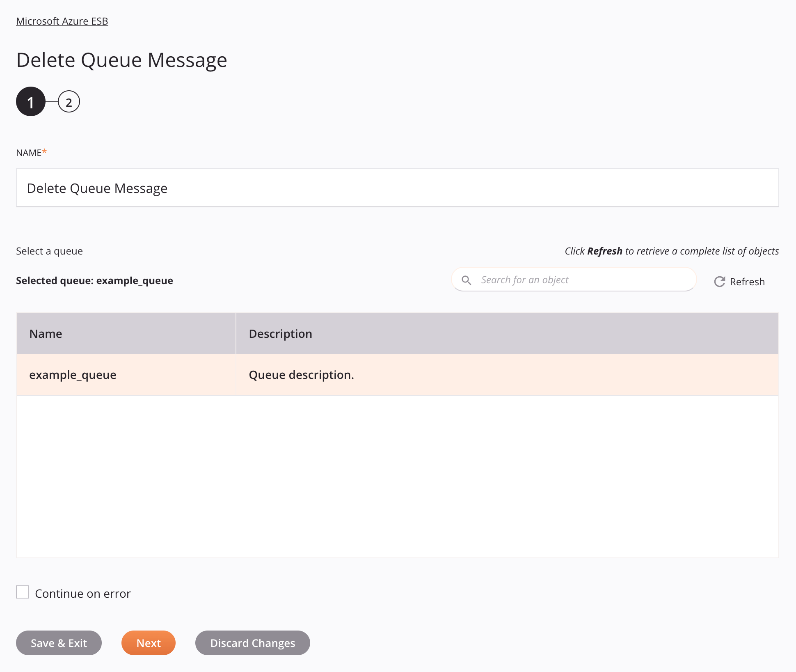
Task: Click the search magnifier icon
Action: pyautogui.click(x=467, y=279)
